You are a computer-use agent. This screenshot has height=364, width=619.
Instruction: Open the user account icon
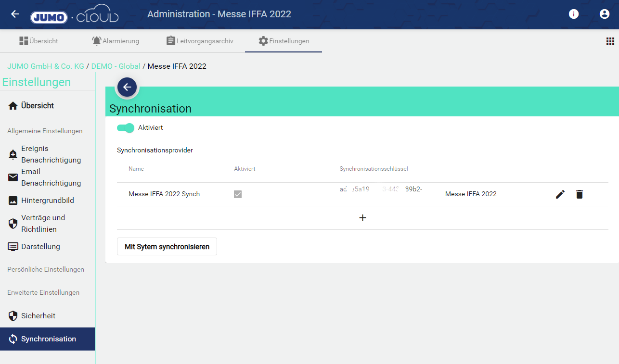[605, 14]
